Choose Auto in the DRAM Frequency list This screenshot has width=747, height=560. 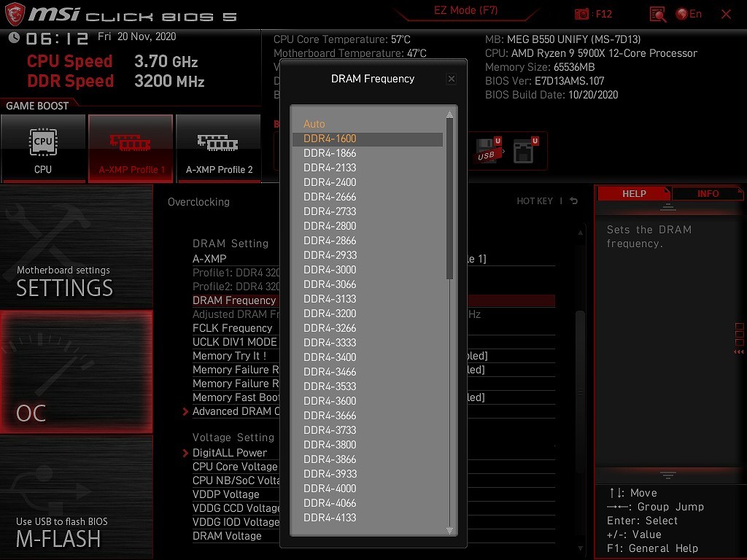pyautogui.click(x=314, y=124)
